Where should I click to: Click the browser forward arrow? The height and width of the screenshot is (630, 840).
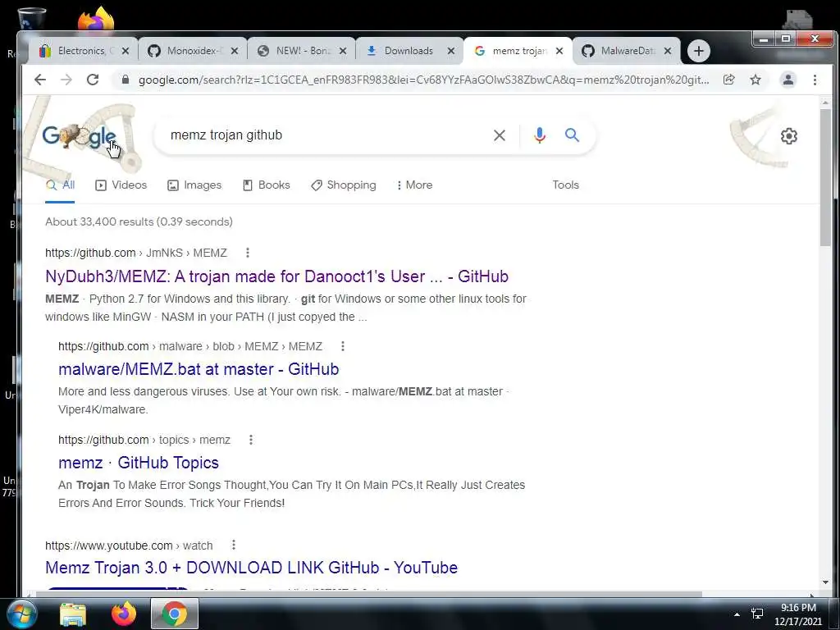66,80
